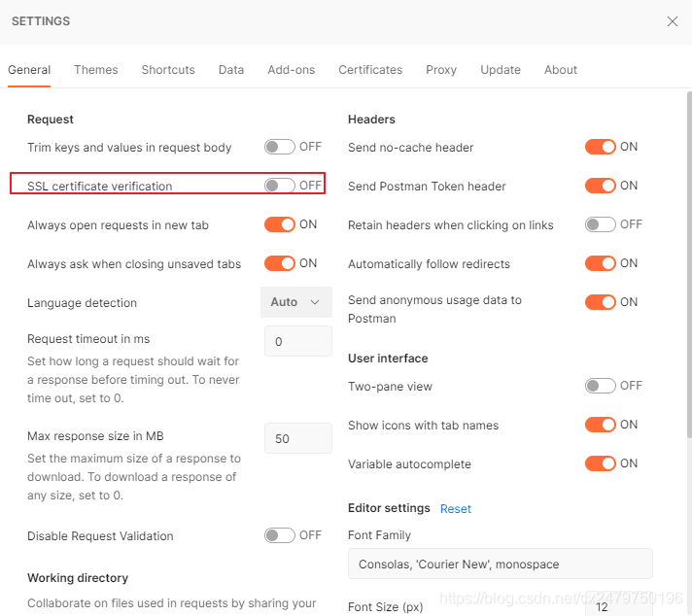The height and width of the screenshot is (616, 692).
Task: Toggle Trim keys and values in request body
Action: [280, 147]
